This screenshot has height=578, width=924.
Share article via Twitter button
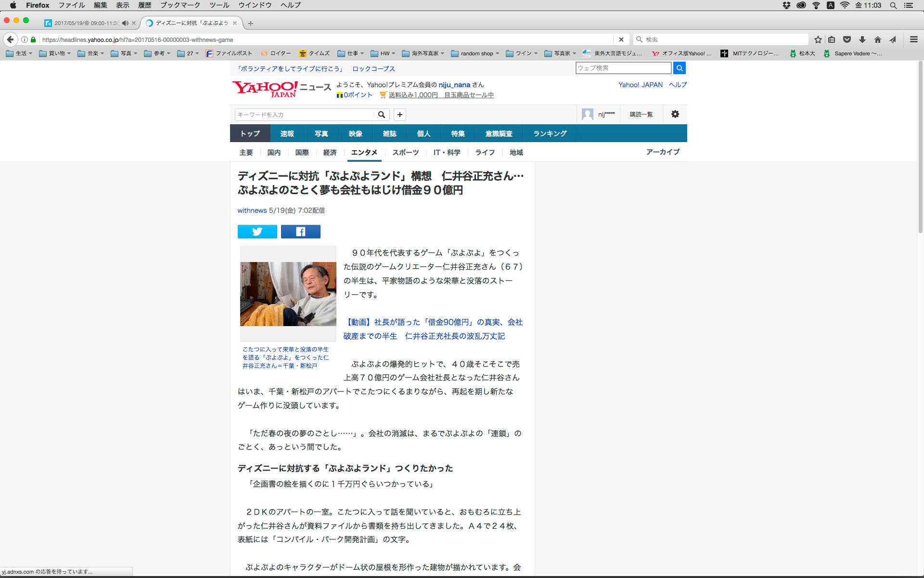257,232
